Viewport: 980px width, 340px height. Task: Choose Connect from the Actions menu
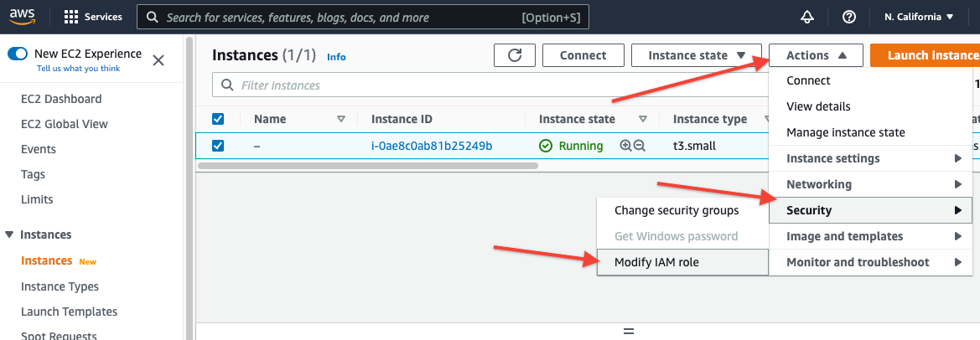(x=870, y=80)
